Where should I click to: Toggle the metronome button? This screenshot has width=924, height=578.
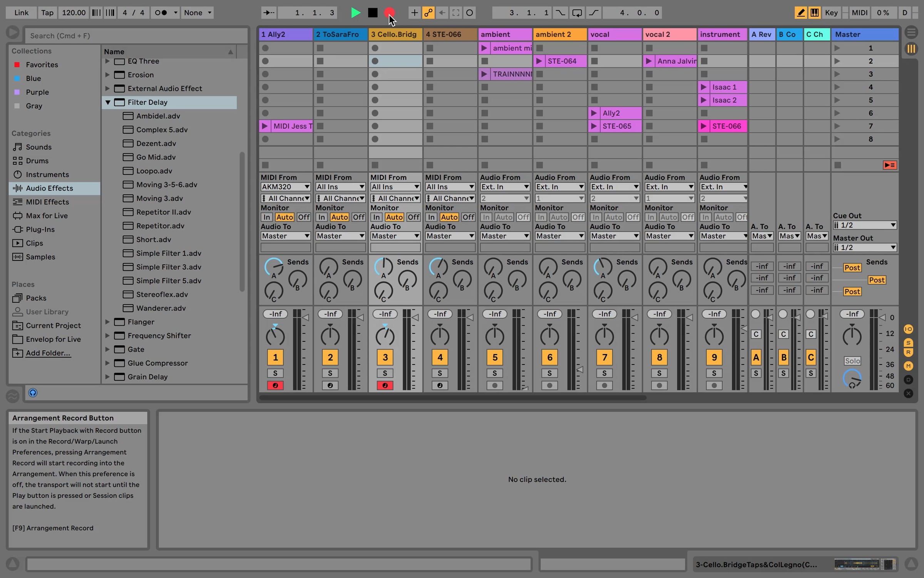[x=161, y=13]
